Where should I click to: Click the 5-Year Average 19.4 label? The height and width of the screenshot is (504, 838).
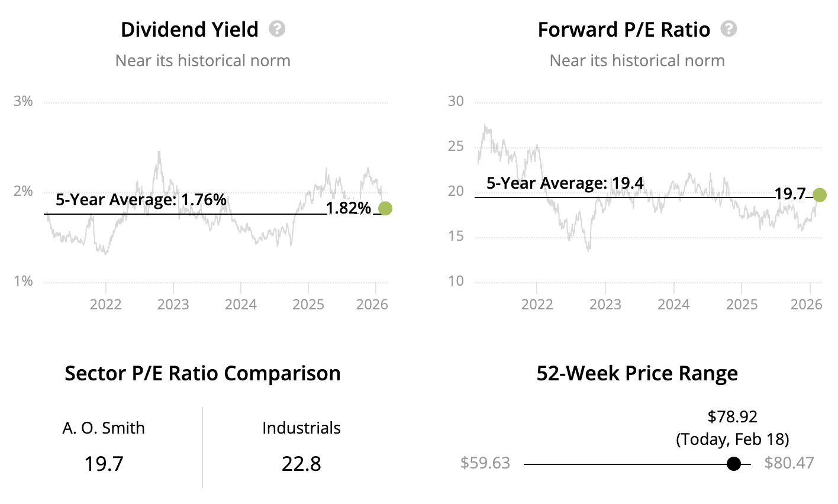coord(565,183)
